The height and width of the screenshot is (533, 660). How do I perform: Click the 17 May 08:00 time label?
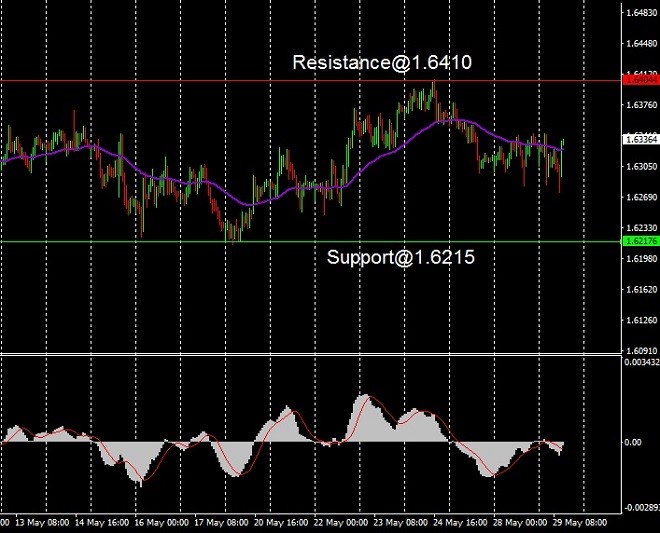(221, 523)
